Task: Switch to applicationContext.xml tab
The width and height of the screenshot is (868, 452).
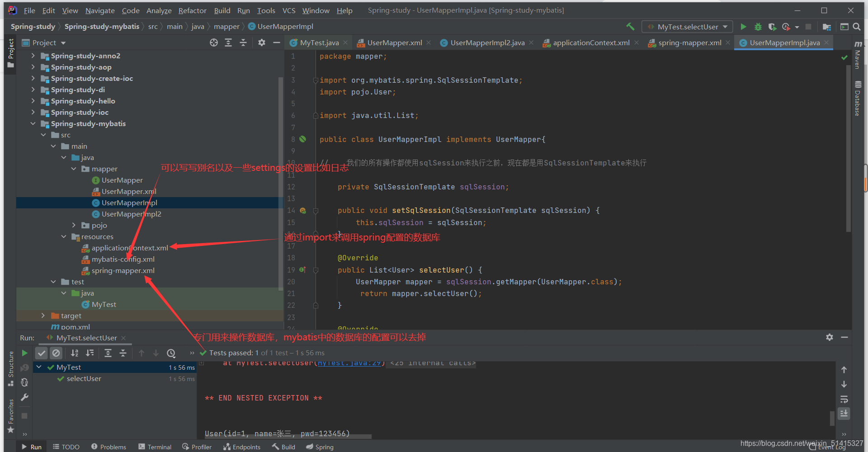Action: point(591,42)
